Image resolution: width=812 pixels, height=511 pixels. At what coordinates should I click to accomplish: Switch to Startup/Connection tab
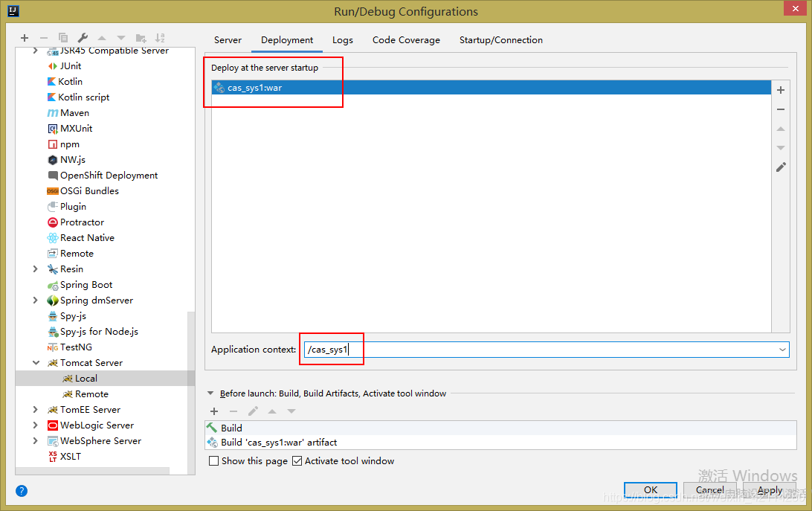click(x=500, y=40)
